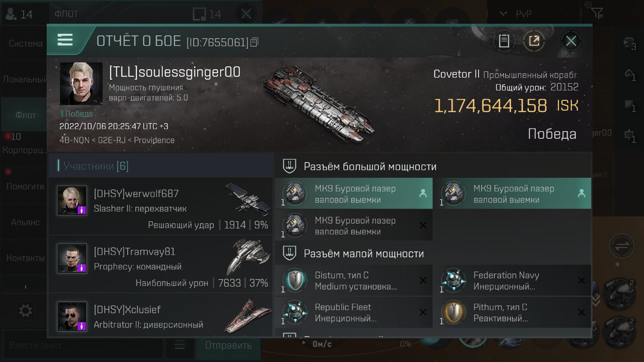Switch to Флот chat tab

[x=25, y=115]
